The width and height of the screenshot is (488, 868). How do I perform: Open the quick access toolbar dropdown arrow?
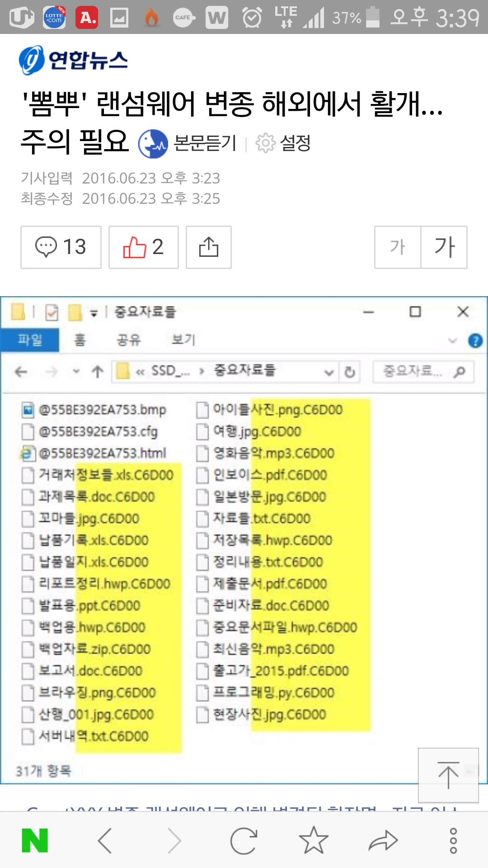[94, 312]
